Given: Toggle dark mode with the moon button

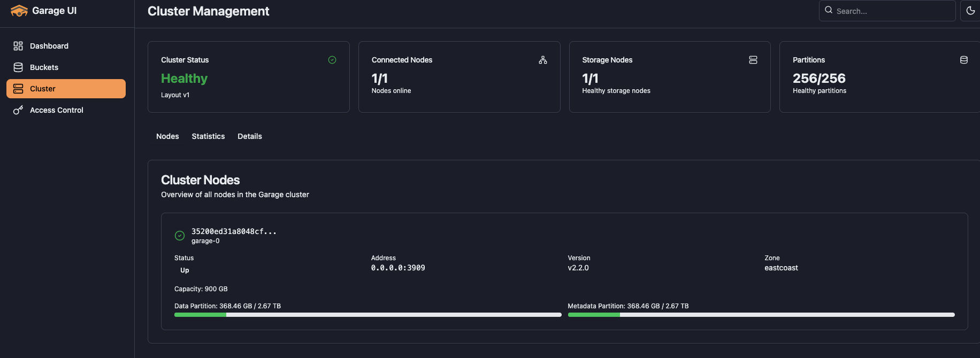Looking at the screenshot, I should click(x=970, y=11).
